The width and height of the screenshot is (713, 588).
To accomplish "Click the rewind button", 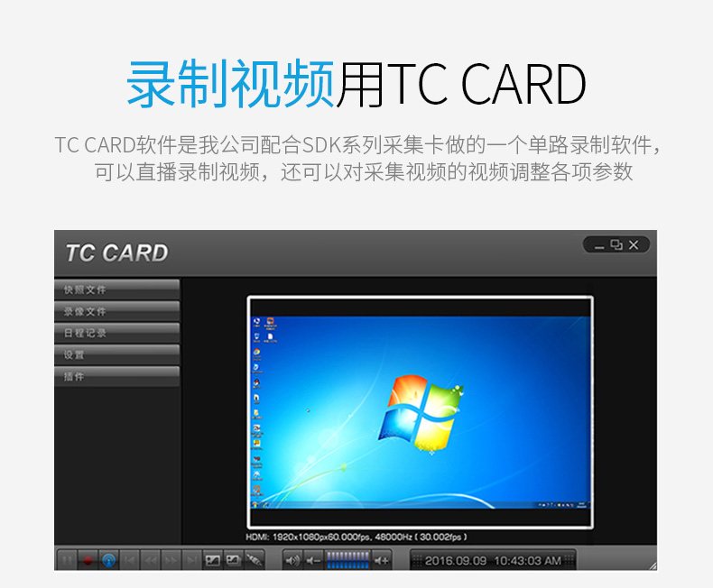I will point(151,560).
